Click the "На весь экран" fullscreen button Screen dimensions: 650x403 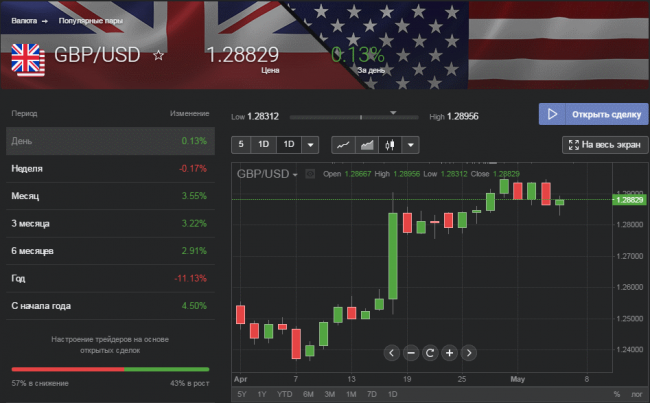(x=606, y=145)
